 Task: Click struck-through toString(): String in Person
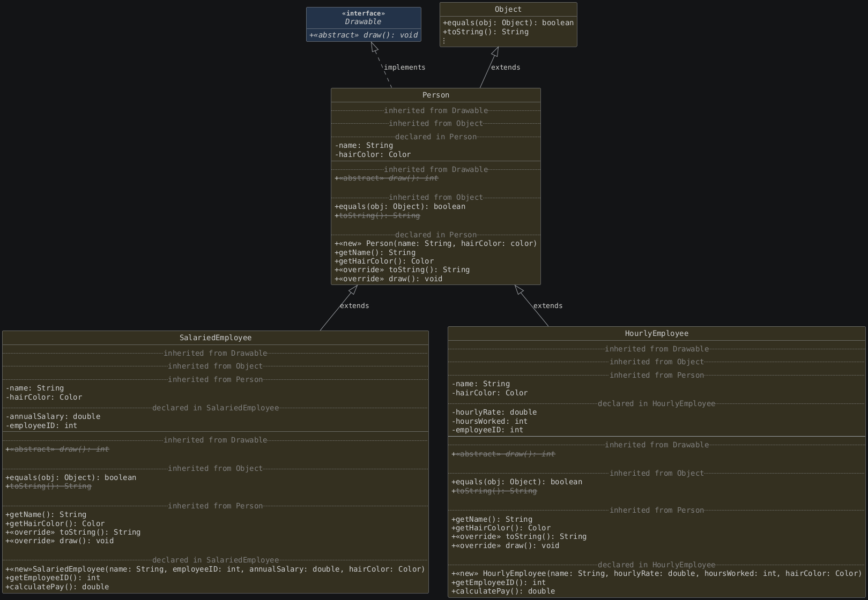click(x=377, y=216)
